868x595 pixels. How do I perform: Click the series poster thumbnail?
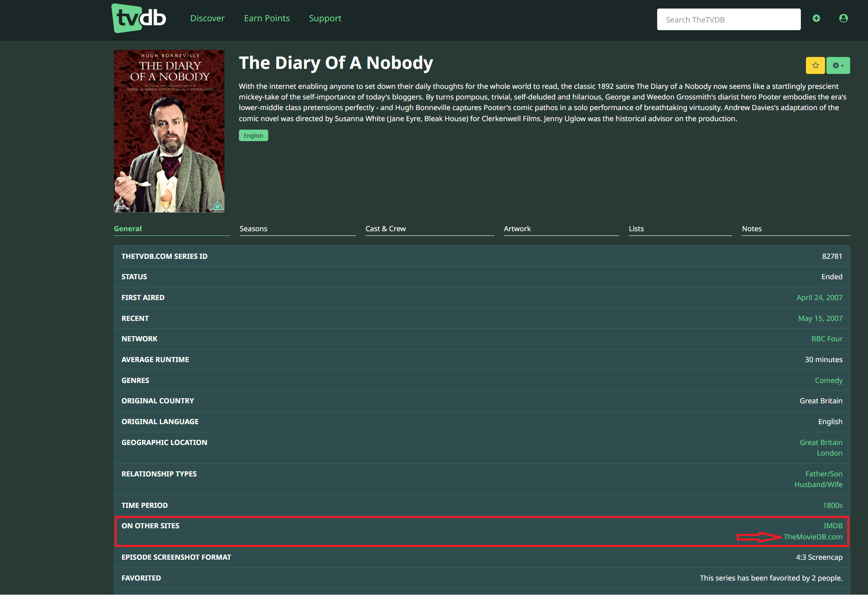(x=169, y=131)
